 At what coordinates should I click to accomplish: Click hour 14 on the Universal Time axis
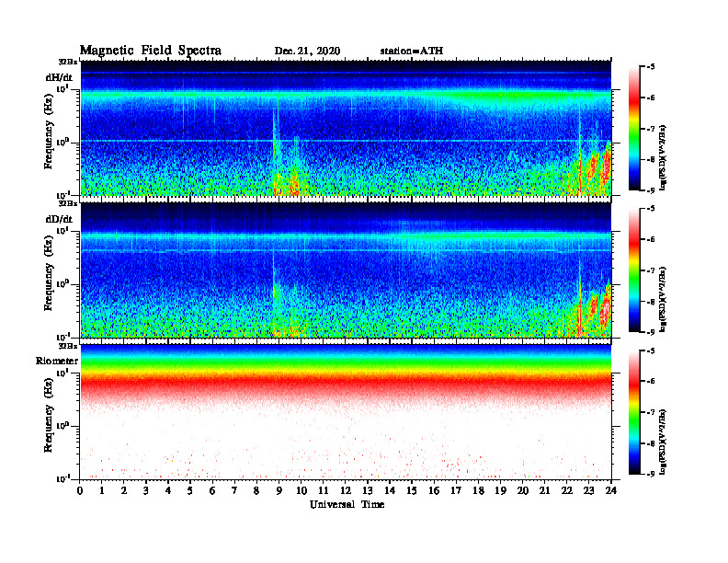(390, 490)
